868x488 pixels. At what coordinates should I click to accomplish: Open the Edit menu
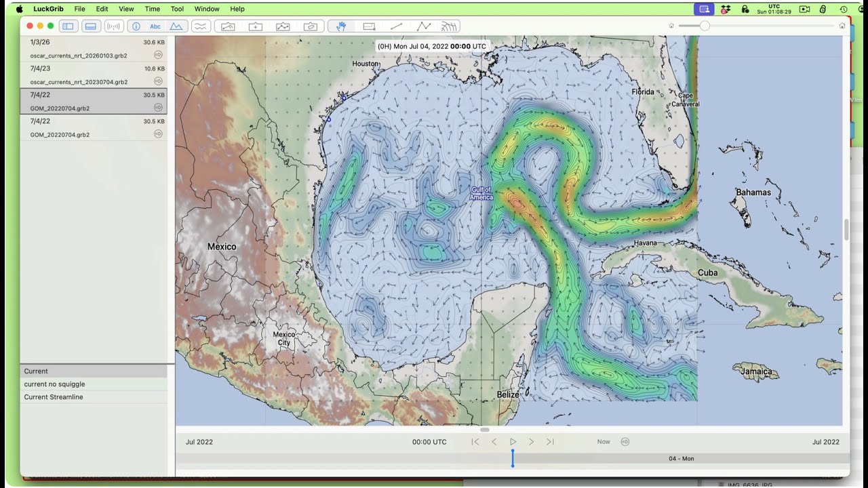[x=102, y=9]
